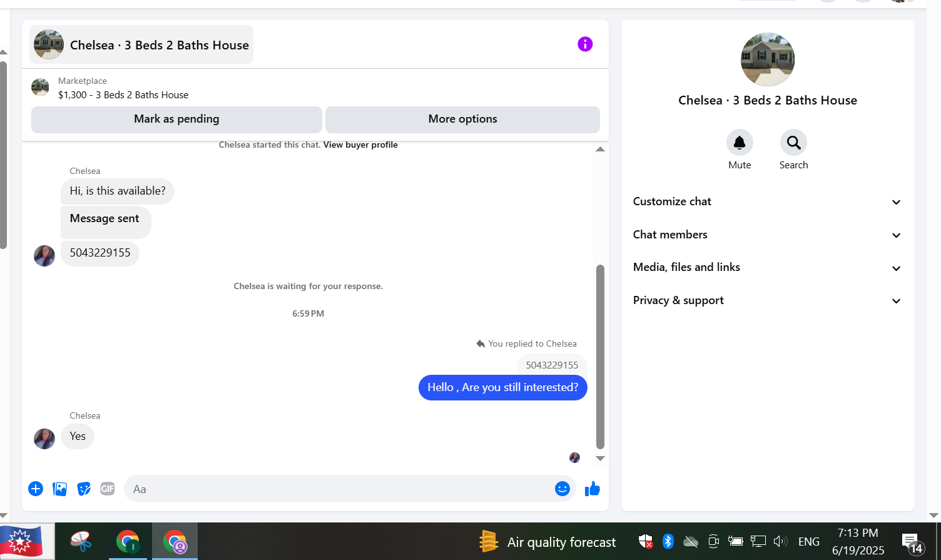This screenshot has width=941, height=560.
Task: Switch to the active Chrome profile window in taskbar
Action: pos(175,541)
